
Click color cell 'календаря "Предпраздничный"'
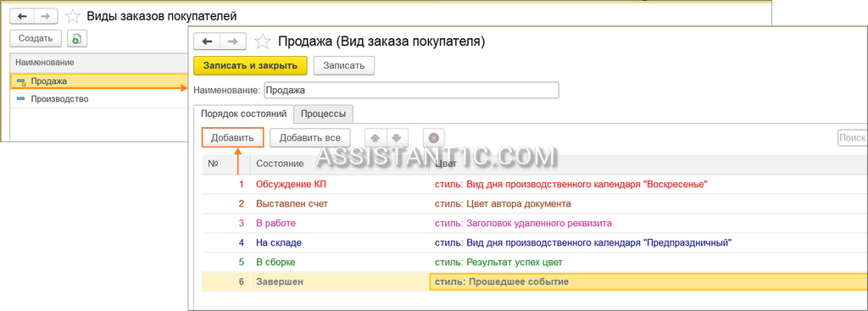click(x=648, y=242)
